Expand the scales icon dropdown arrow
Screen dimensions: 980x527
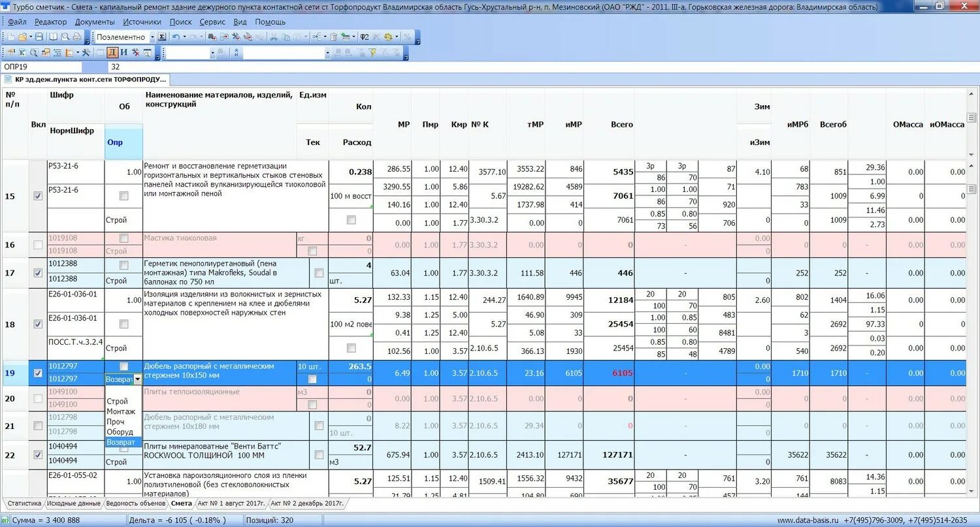click(x=397, y=37)
